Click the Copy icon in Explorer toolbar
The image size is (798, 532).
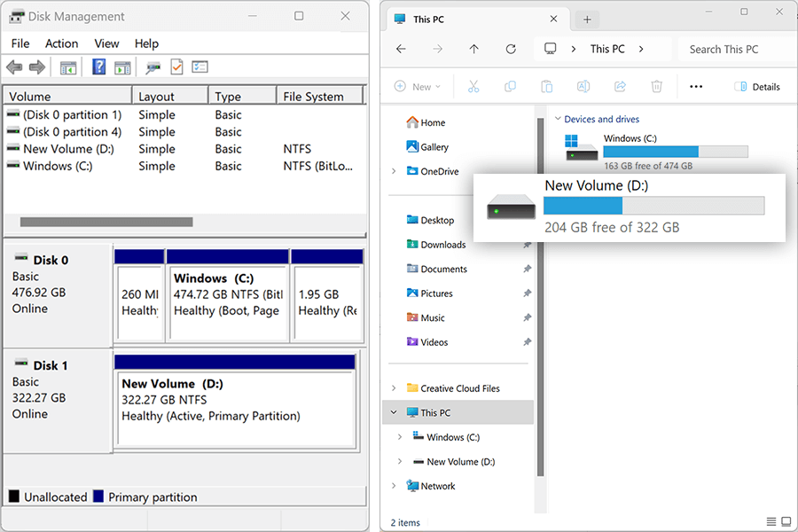pyautogui.click(x=510, y=87)
